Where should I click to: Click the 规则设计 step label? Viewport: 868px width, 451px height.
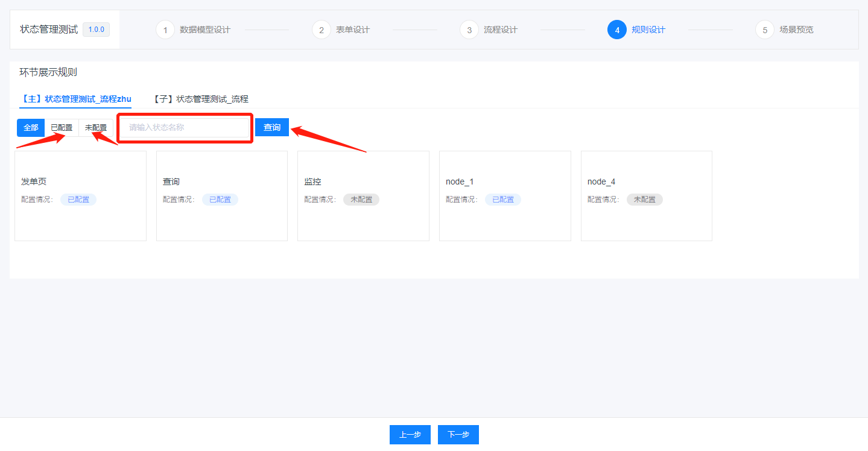coord(648,30)
